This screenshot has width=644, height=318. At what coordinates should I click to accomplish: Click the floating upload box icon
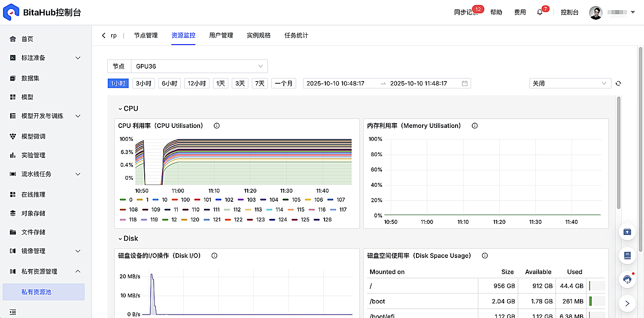coord(627,232)
